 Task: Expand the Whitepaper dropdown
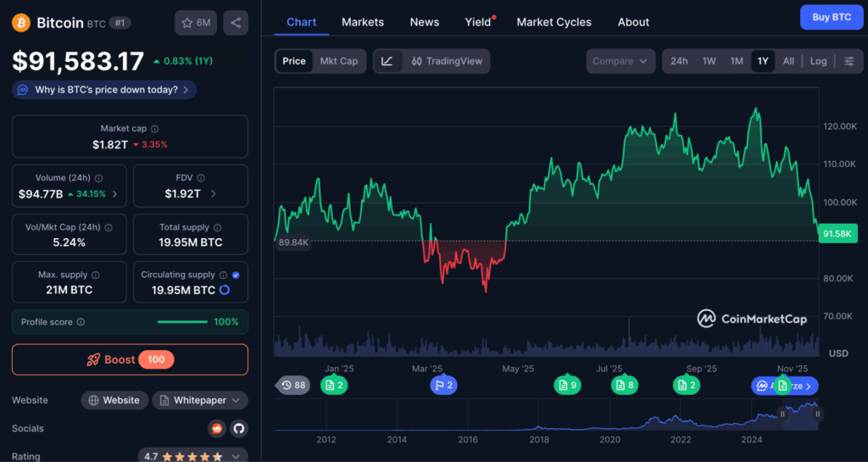coord(200,400)
